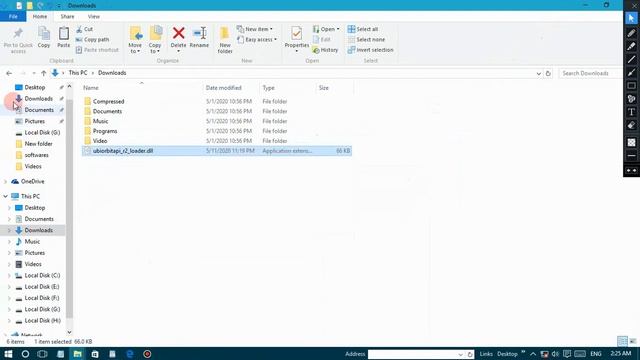Open the softwares folder in sidebar
The height and width of the screenshot is (360, 640).
click(x=36, y=155)
